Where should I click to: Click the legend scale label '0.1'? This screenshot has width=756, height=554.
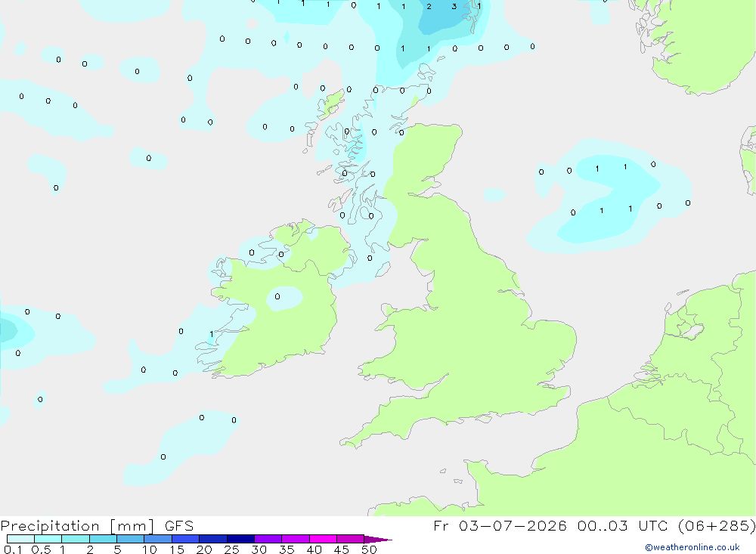[13, 549]
